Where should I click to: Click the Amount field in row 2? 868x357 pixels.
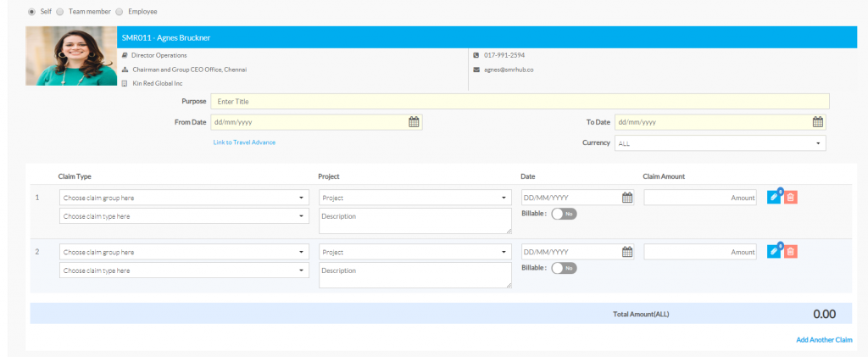click(700, 252)
